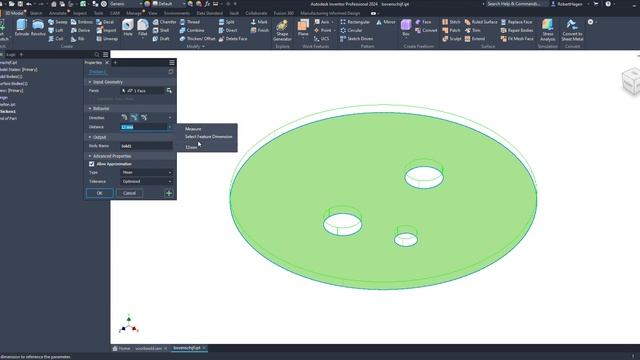Create a freeform Box
The width and height of the screenshot is (640, 360).
coord(406,28)
